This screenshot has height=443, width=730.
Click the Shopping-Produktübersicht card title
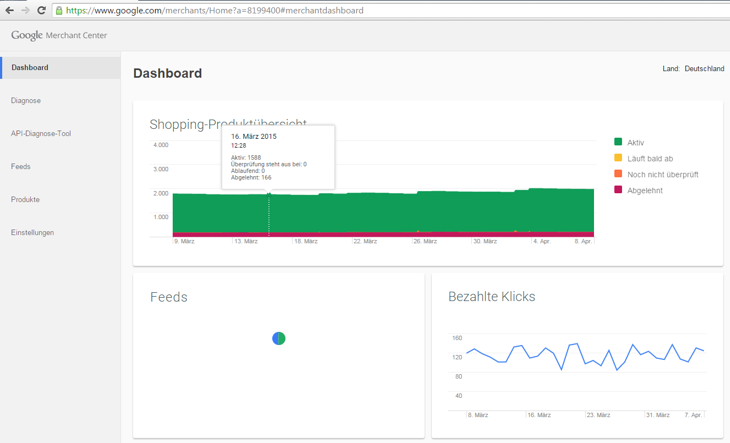click(x=228, y=124)
